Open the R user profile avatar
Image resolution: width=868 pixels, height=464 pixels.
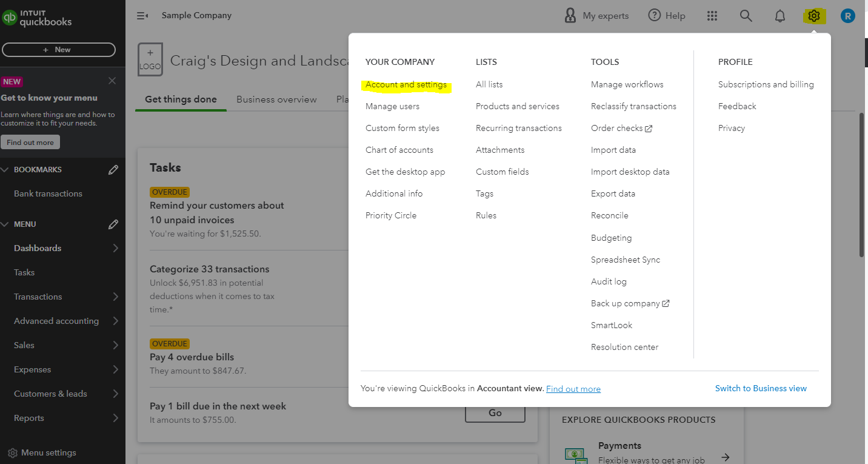coord(848,16)
